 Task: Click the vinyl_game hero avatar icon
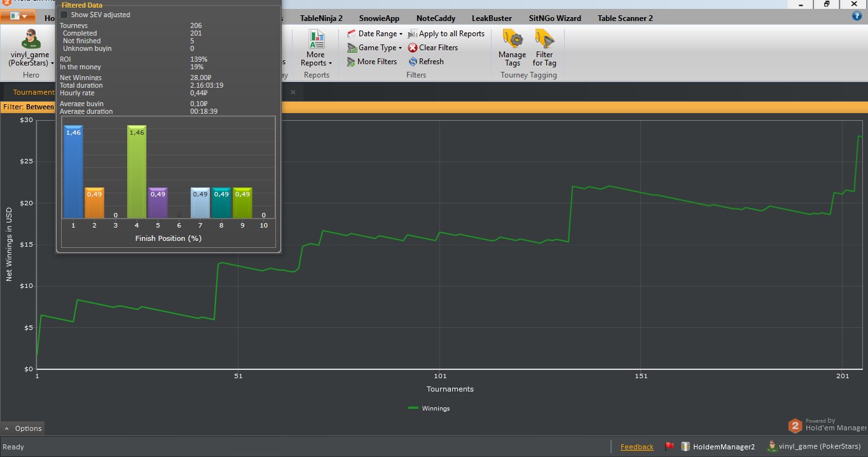click(31, 39)
